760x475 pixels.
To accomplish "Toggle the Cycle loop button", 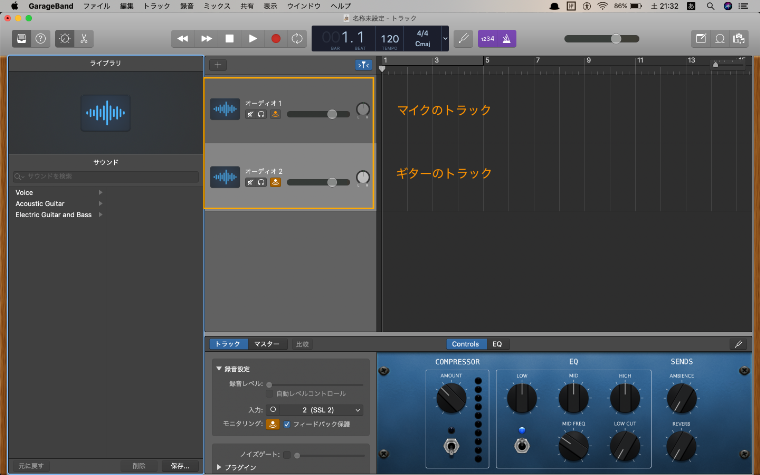I will 298,39.
